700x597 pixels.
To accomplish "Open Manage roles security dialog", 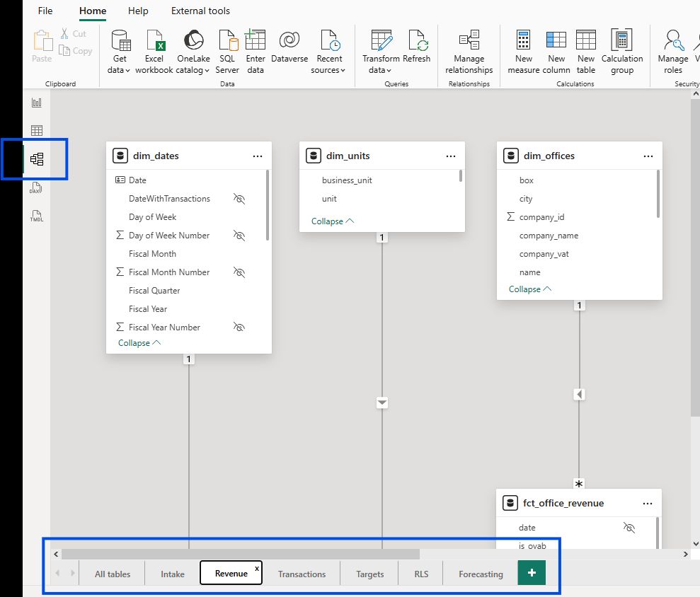I will point(673,52).
